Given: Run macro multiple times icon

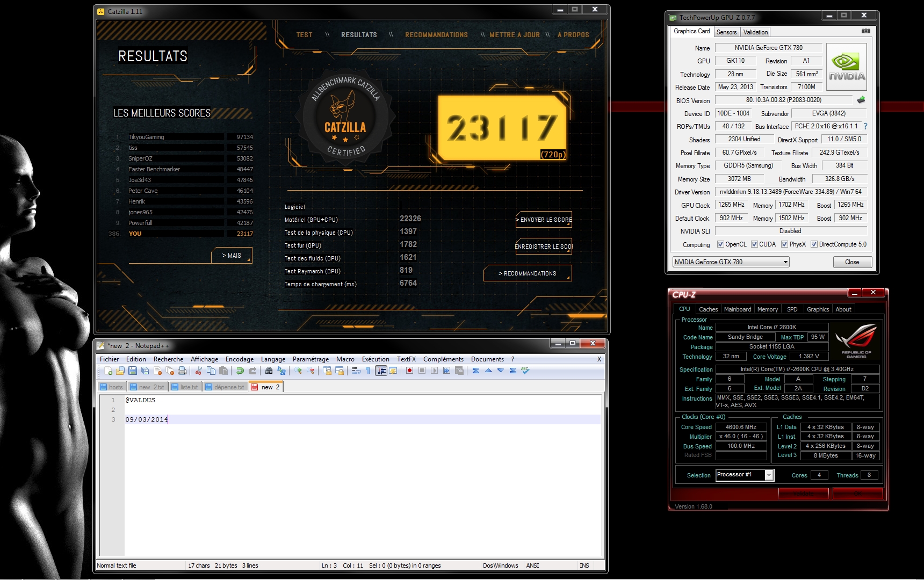Looking at the screenshot, I should (x=446, y=371).
